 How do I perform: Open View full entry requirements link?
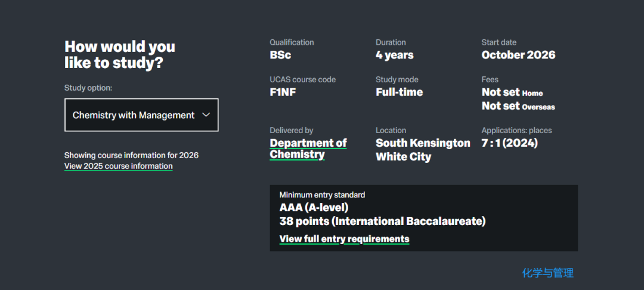click(x=344, y=239)
